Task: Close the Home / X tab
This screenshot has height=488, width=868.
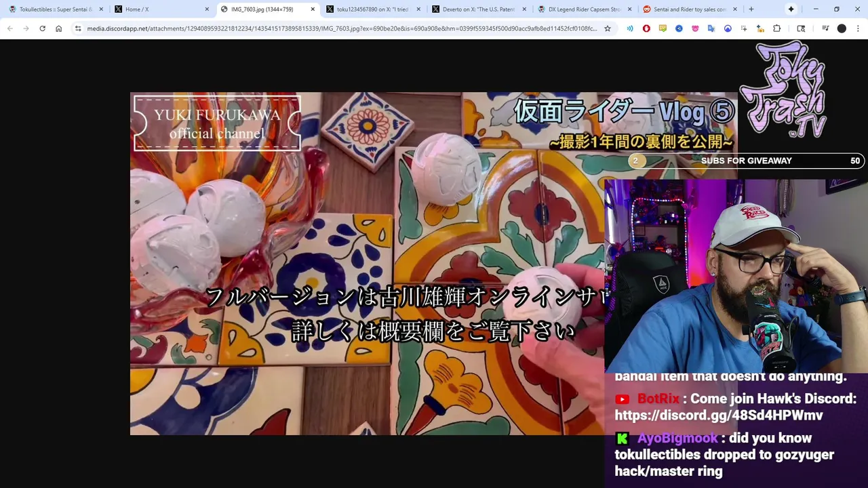Action: [x=207, y=9]
